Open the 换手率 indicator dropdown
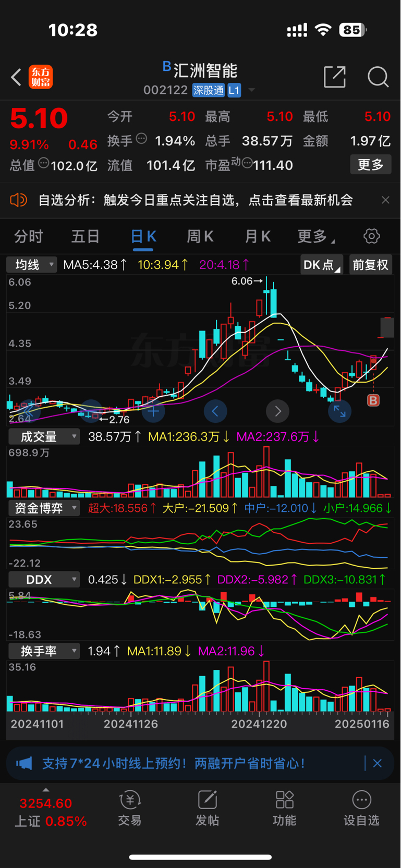The width and height of the screenshot is (401, 868). click(44, 651)
